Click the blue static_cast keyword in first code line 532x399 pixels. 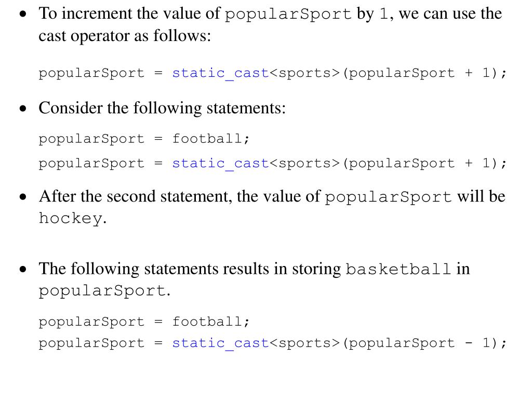click(x=220, y=73)
